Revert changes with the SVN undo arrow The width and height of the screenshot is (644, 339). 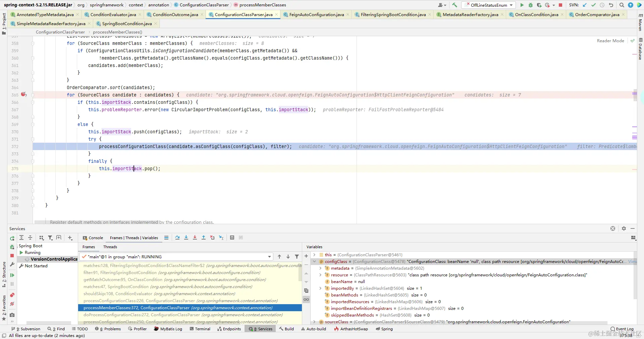[611, 5]
